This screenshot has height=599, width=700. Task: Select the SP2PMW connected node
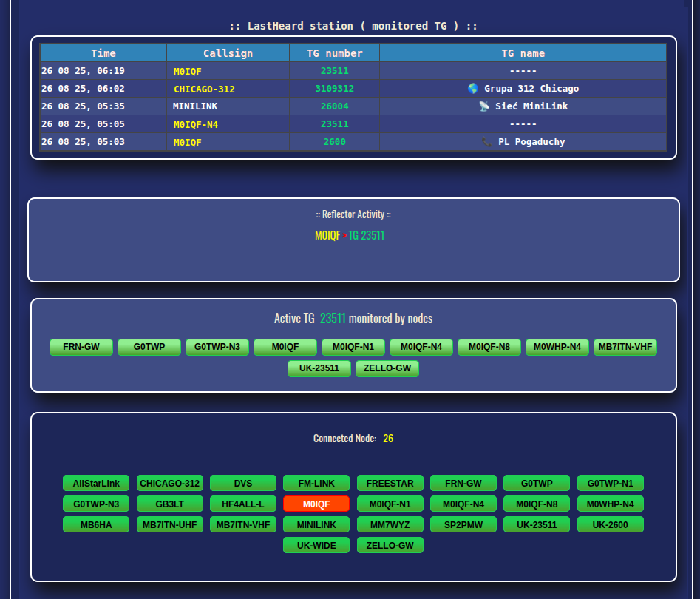pyautogui.click(x=463, y=525)
